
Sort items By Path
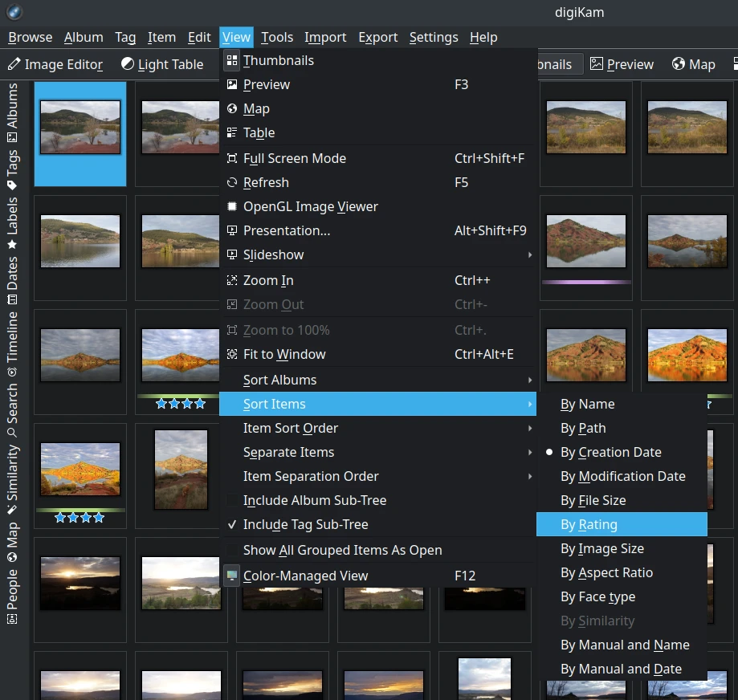click(x=622, y=428)
